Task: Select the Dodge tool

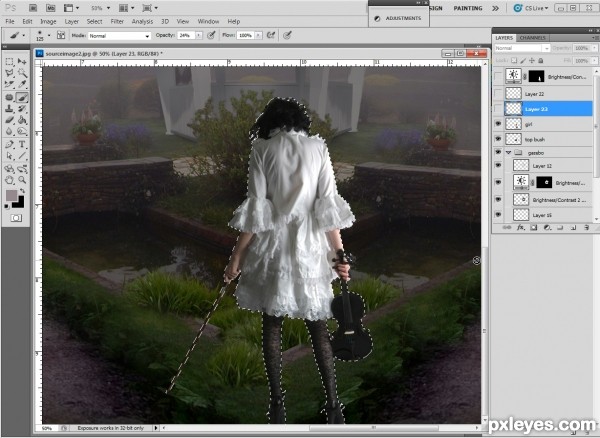Action: tap(22, 131)
